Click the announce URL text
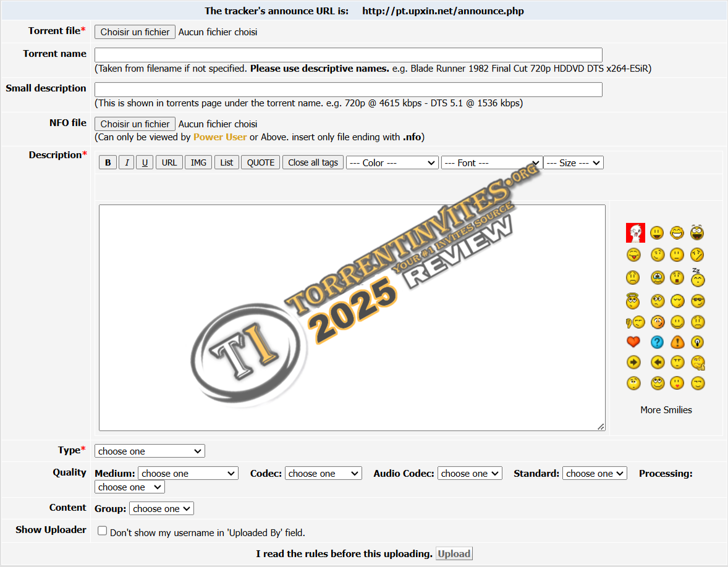Screen dimensions: 728x567 click(443, 11)
